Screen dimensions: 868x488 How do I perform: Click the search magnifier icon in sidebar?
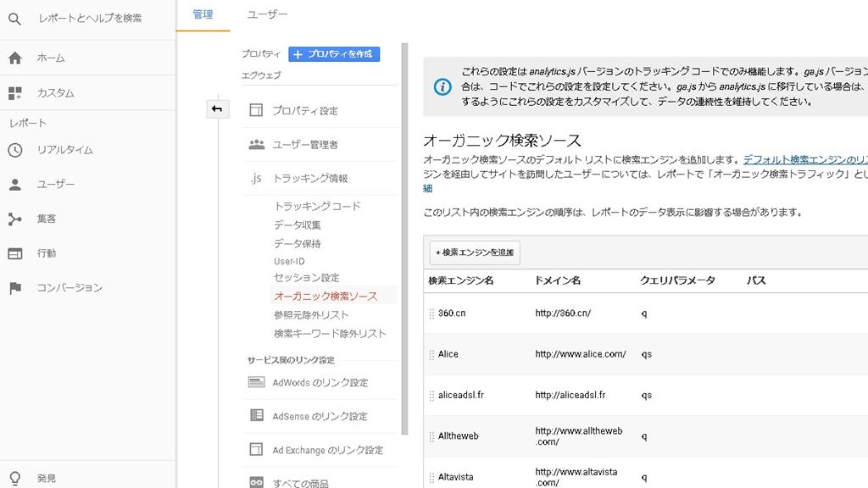[14, 18]
